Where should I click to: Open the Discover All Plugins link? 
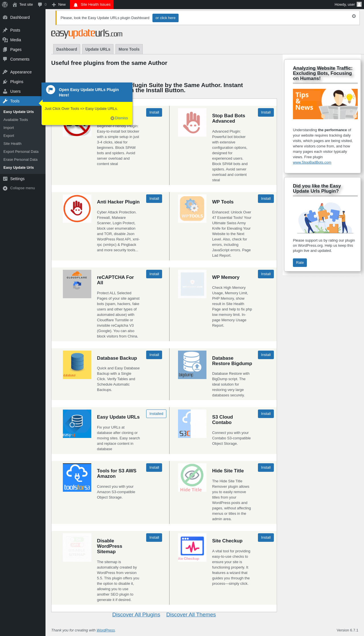pos(136,615)
